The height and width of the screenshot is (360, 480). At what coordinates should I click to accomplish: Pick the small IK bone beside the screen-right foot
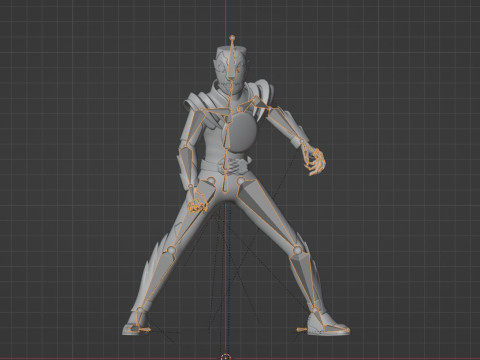302,330
